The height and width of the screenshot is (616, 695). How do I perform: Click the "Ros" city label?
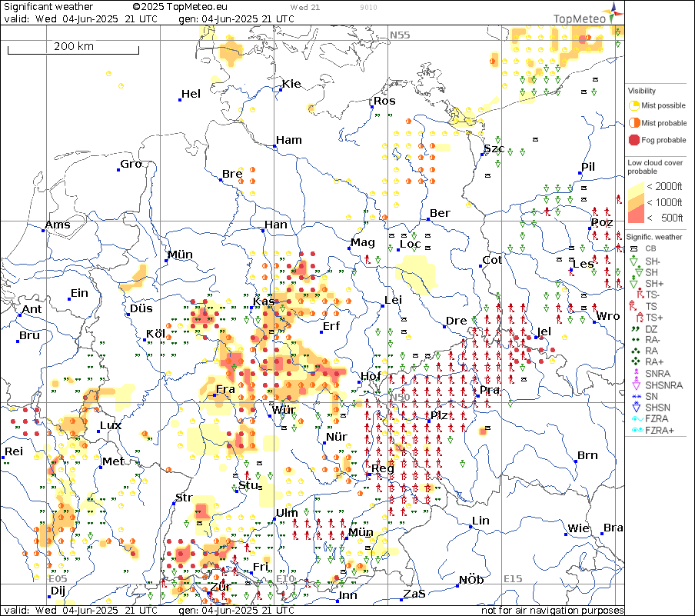(384, 101)
